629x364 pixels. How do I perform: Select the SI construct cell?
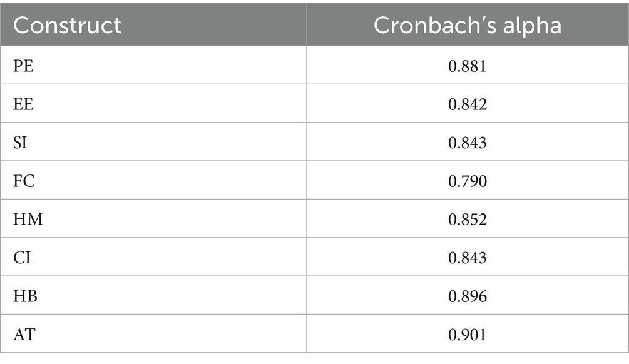pos(21,143)
